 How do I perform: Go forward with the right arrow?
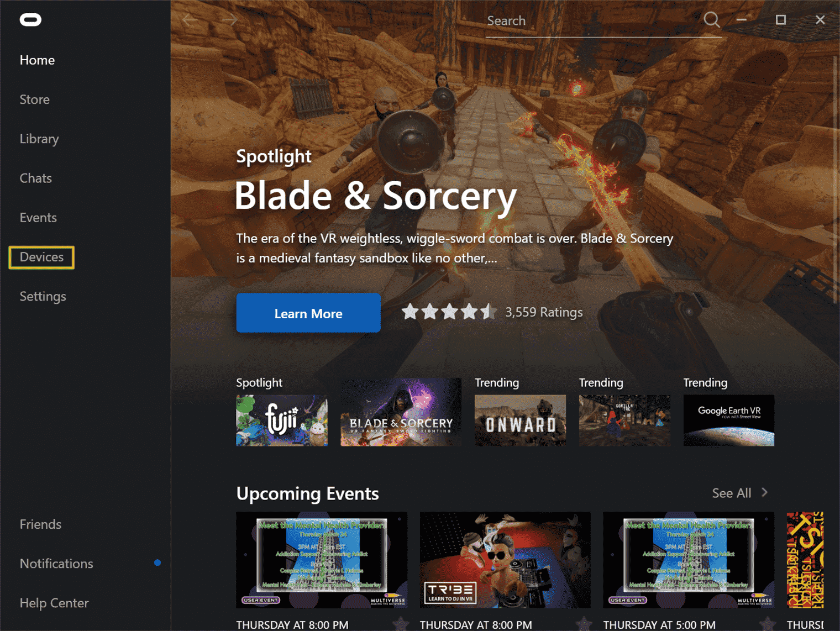coord(230,20)
